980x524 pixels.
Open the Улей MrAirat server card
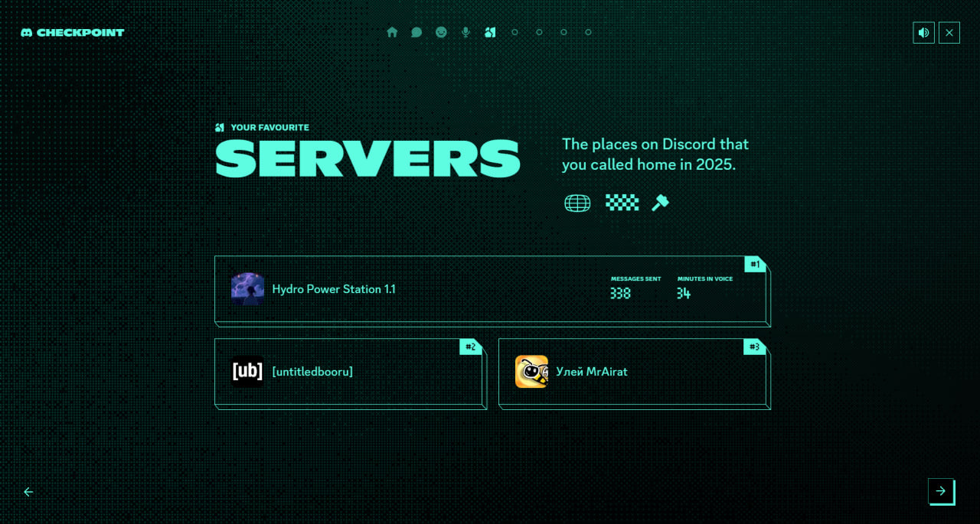tap(635, 373)
